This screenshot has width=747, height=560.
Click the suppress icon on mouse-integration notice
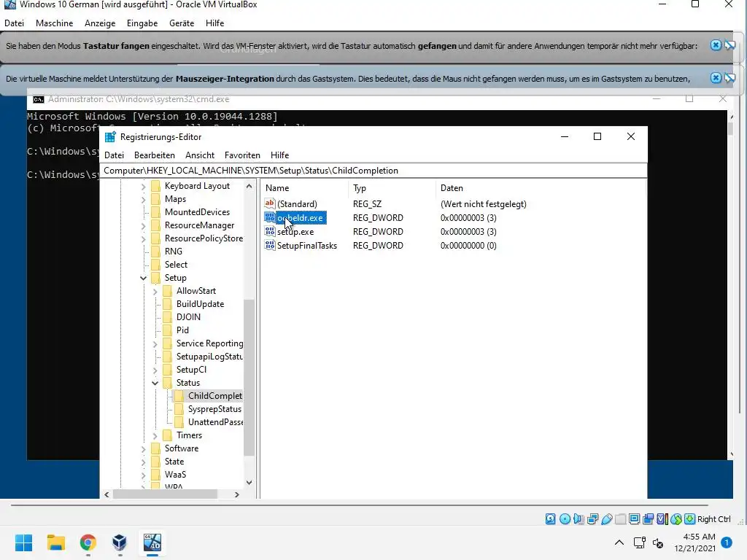[x=729, y=77]
